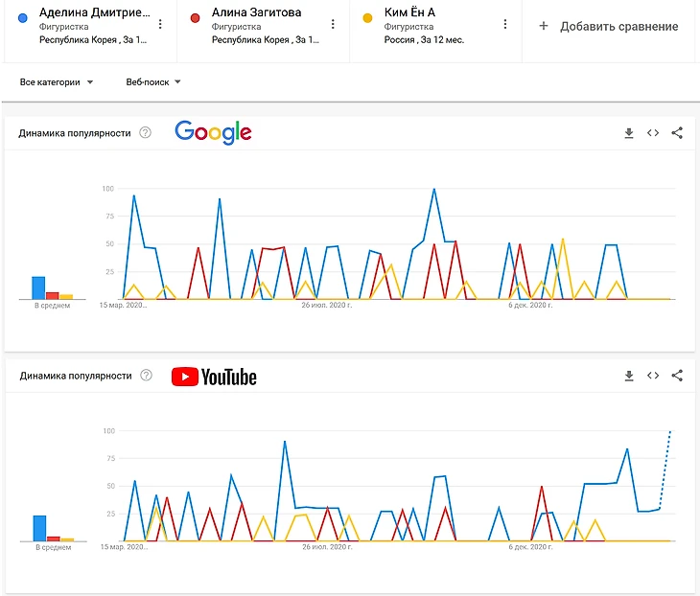
Task: Open embed code for YouTube chart
Action: coord(653,376)
